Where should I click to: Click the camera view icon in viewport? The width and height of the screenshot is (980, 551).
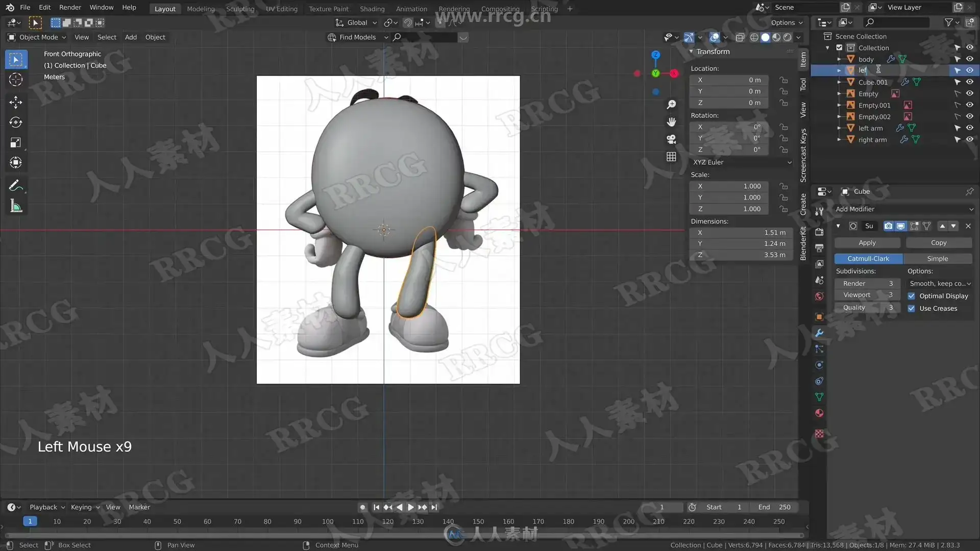[x=671, y=139]
